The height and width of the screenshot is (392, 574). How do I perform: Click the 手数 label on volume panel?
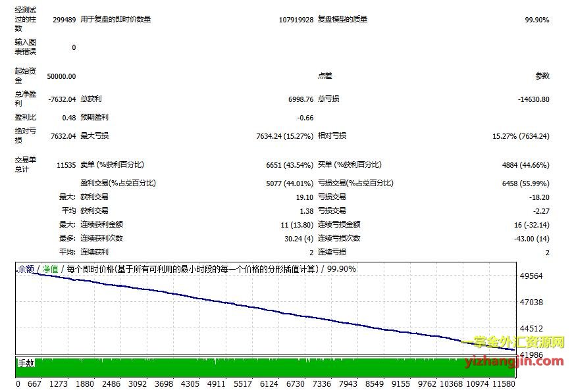tap(26, 362)
